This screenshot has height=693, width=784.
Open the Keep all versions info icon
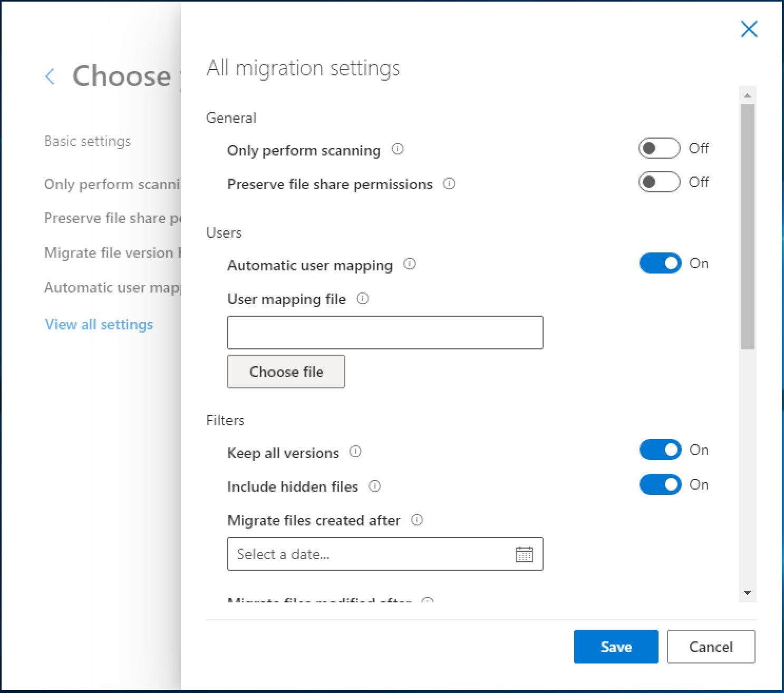click(x=356, y=451)
